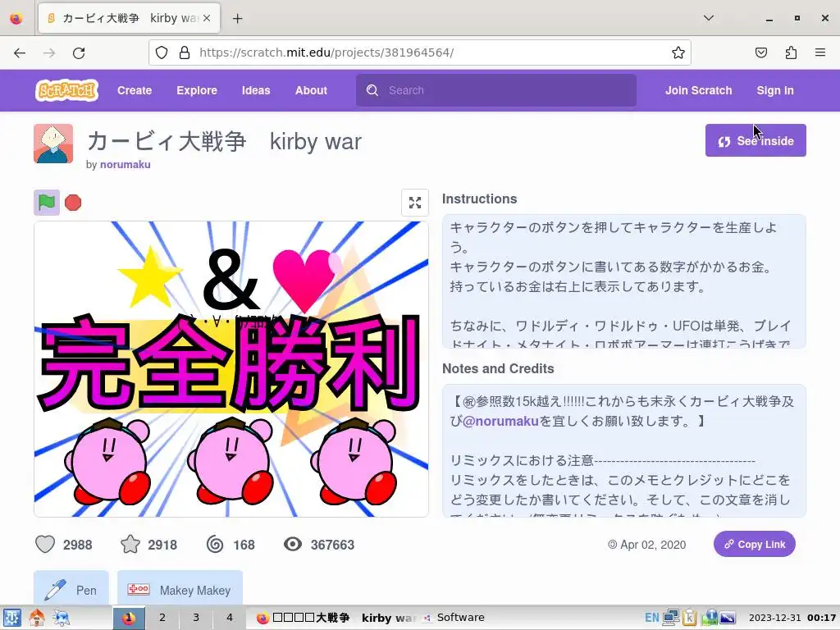Stop the project with the red stop button
The width and height of the screenshot is (840, 630).
[73, 203]
